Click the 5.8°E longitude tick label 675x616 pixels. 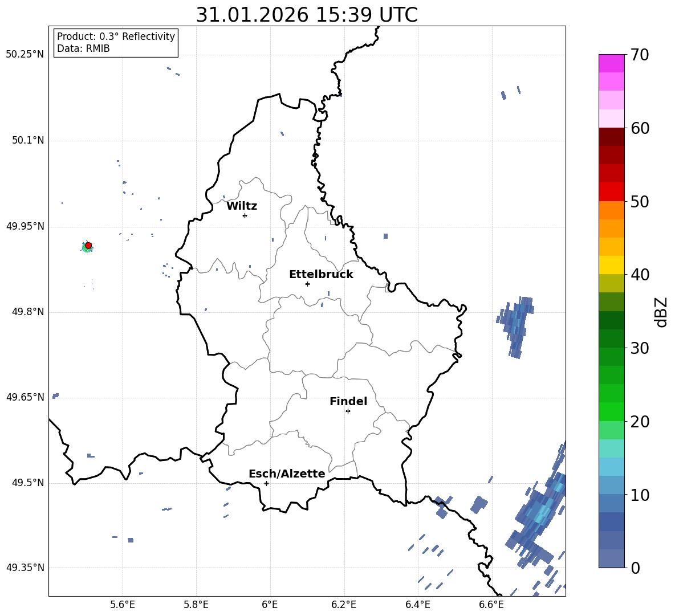tap(196, 605)
